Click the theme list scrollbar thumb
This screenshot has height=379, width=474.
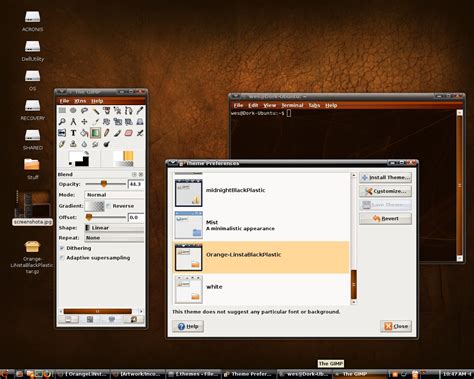(354, 284)
